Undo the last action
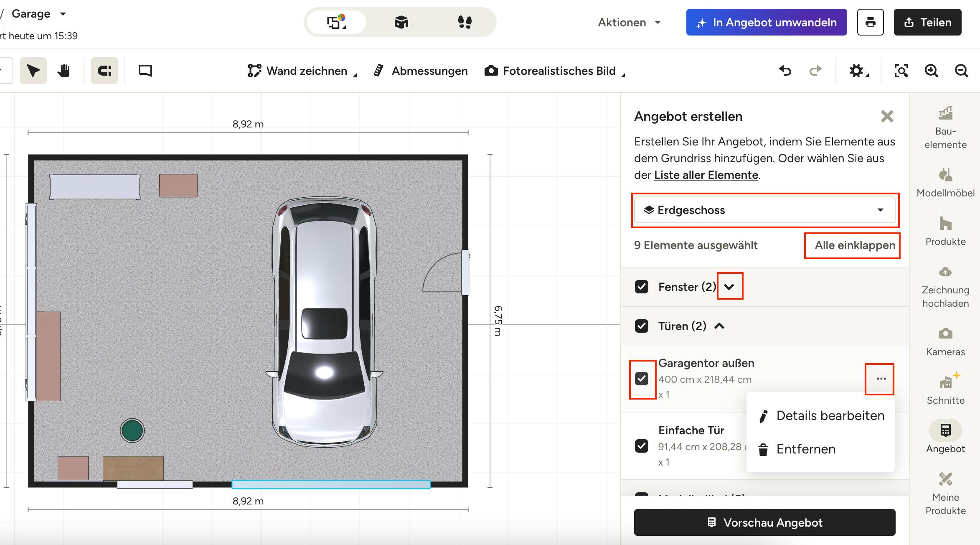This screenshot has height=545, width=980. click(x=785, y=71)
